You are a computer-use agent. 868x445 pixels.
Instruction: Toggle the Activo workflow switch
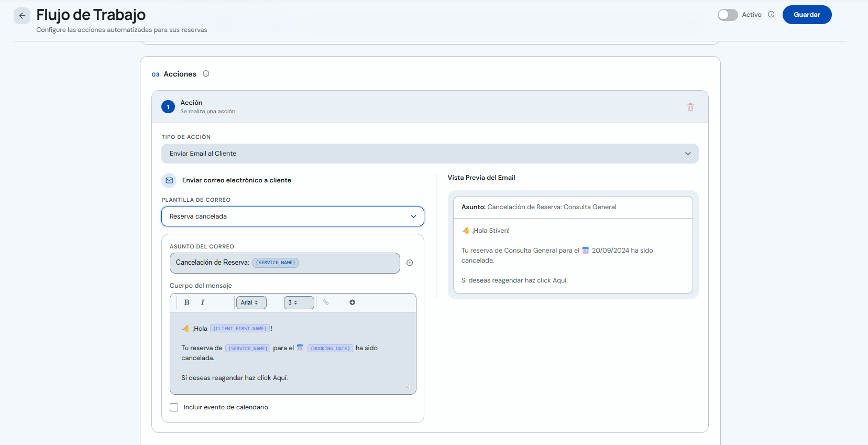pos(728,15)
